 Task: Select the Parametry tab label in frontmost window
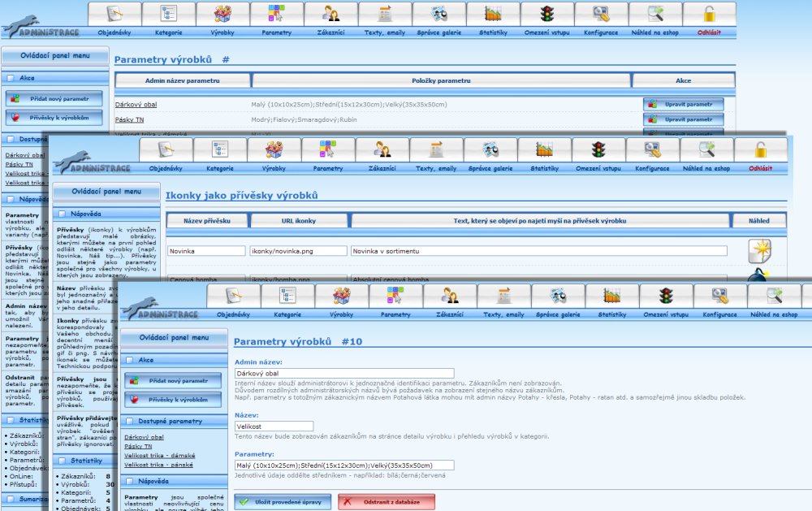pyautogui.click(x=395, y=314)
